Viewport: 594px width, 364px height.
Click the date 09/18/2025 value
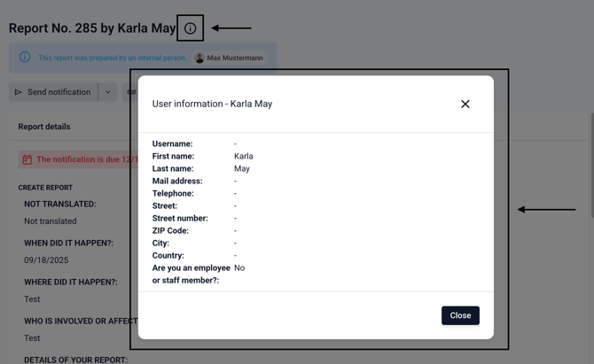(46, 260)
